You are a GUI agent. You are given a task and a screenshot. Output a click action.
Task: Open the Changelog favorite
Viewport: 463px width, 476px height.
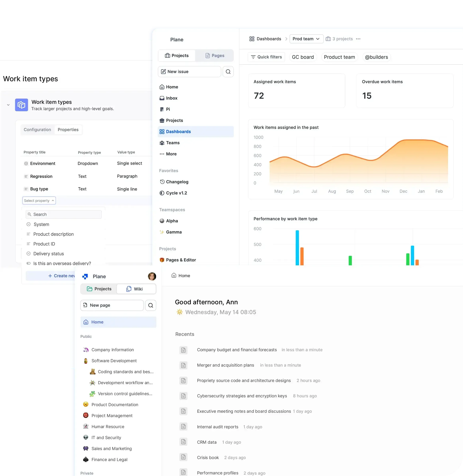click(x=177, y=182)
